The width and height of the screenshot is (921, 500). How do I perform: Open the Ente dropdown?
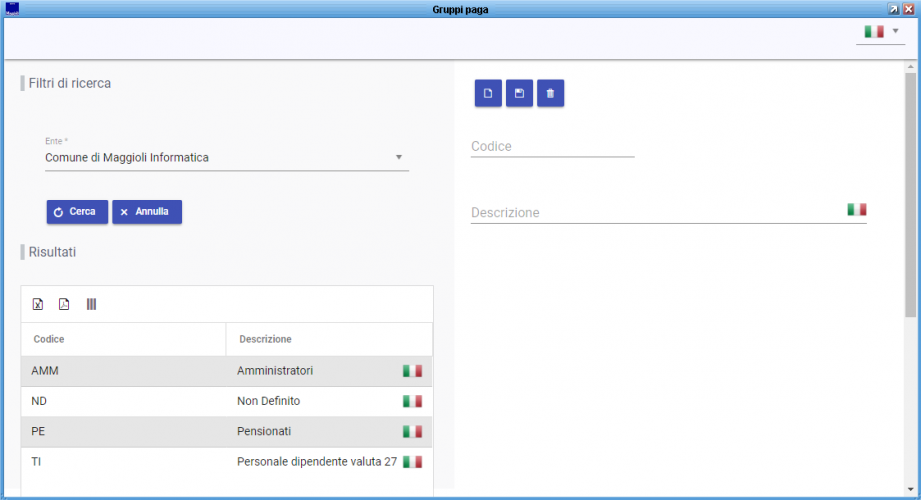coord(227,157)
